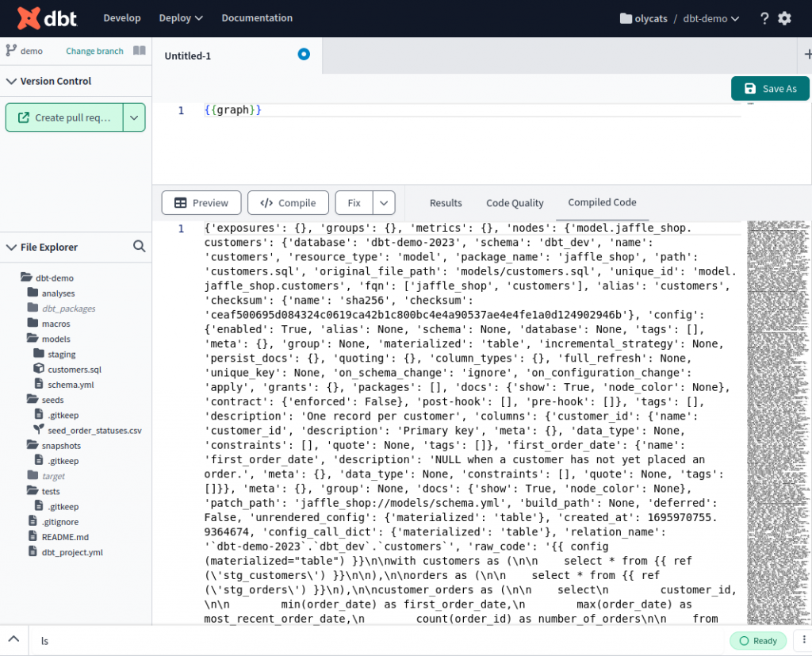Image resolution: width=812 pixels, height=656 pixels.
Task: Collapse the seeds folder
Action: tap(33, 399)
